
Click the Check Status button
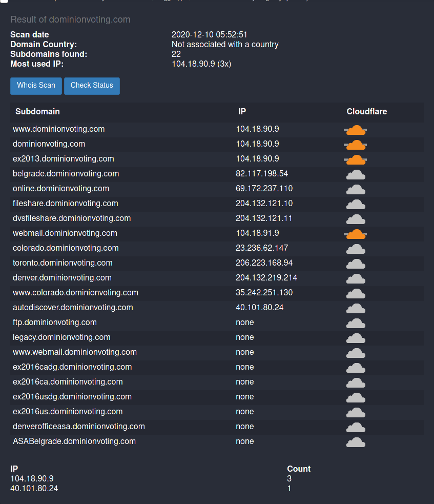point(92,86)
